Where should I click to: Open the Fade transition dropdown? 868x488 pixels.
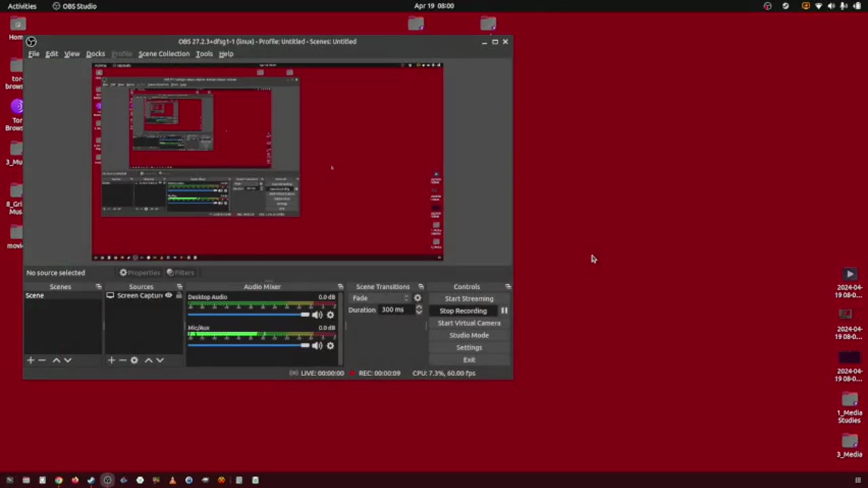pyautogui.click(x=380, y=298)
